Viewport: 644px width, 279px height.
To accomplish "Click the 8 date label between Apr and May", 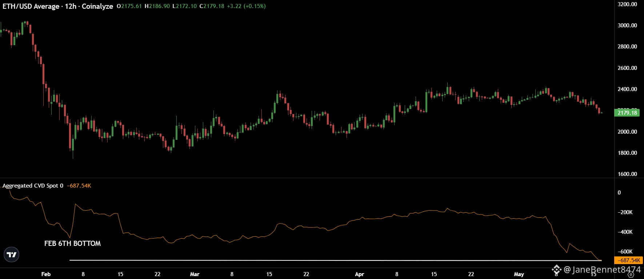I will pyautogui.click(x=397, y=274).
